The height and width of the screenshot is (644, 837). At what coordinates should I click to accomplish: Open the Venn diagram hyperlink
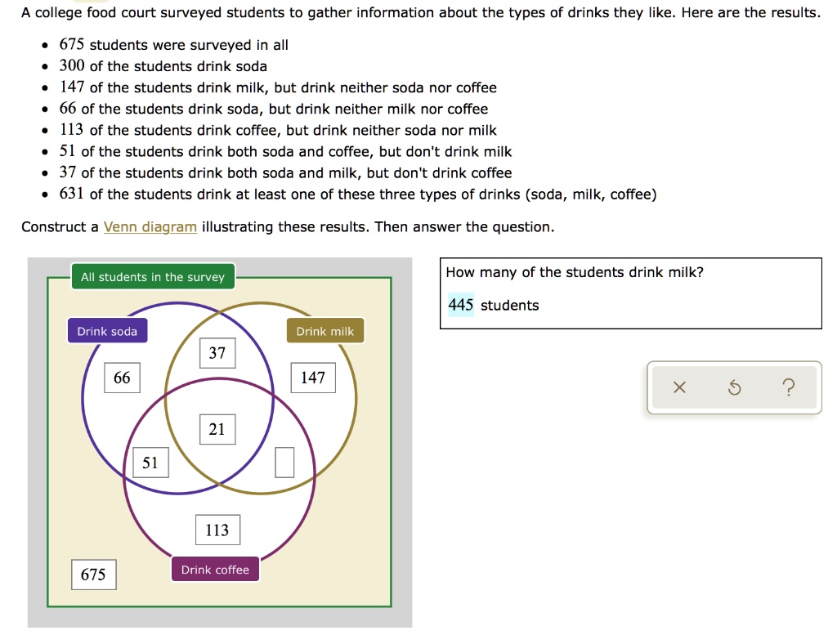(x=150, y=226)
